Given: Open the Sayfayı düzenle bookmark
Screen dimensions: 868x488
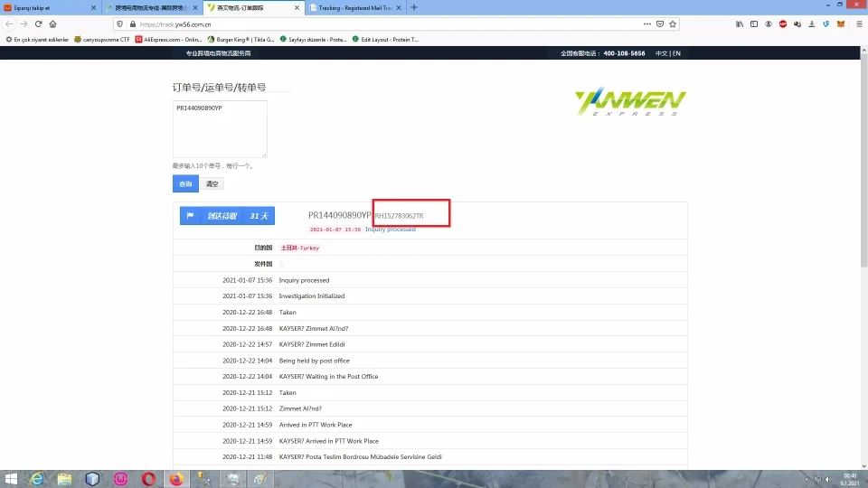Looking at the screenshot, I should (x=314, y=39).
